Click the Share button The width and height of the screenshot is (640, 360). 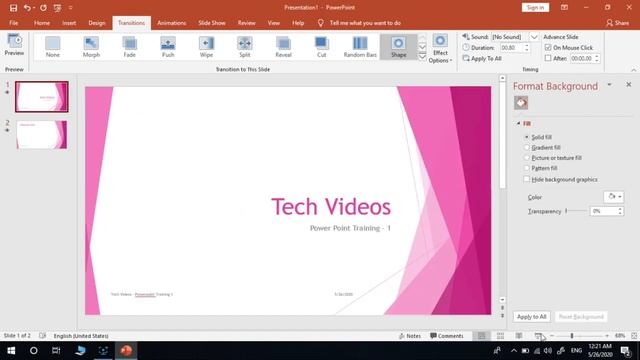pos(618,23)
